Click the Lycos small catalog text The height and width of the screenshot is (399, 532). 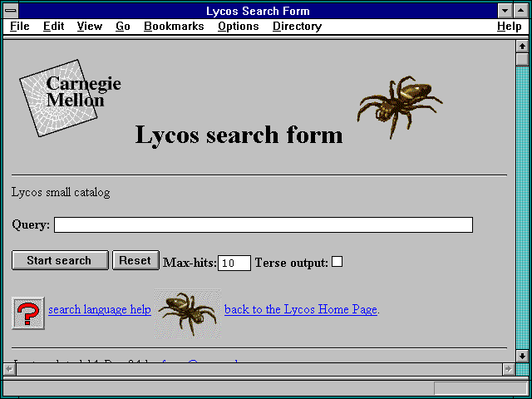(x=61, y=192)
